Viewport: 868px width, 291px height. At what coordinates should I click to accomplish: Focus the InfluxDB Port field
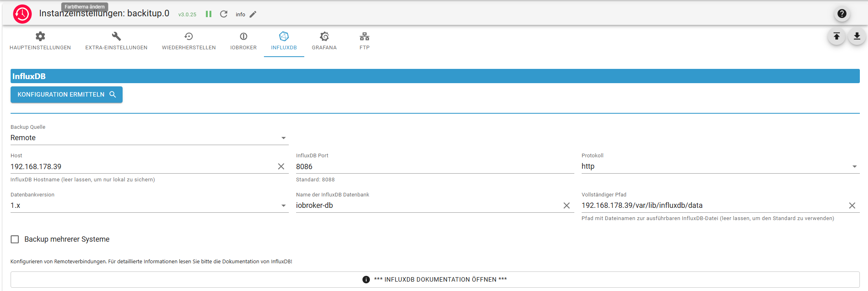tap(435, 167)
